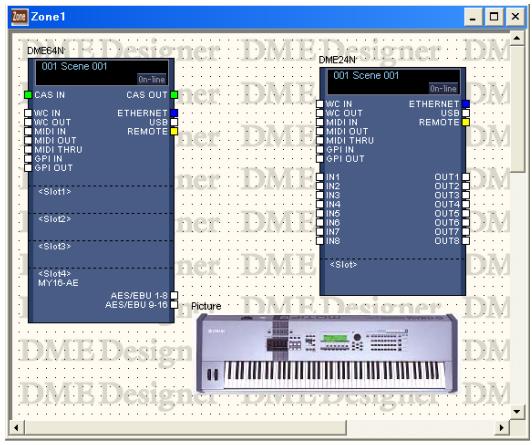Select the DME64N scene display 001 Scene 001
The height and width of the screenshot is (445, 532).
(102, 73)
